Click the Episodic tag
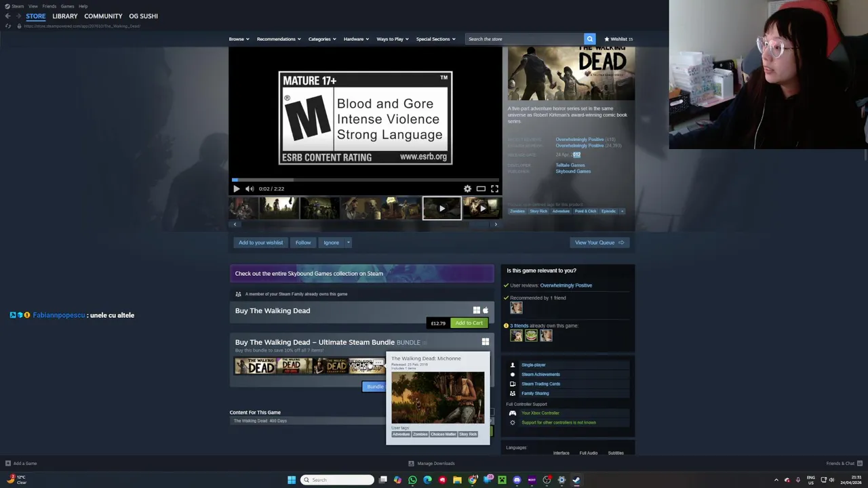868x488 pixels. [608, 211]
